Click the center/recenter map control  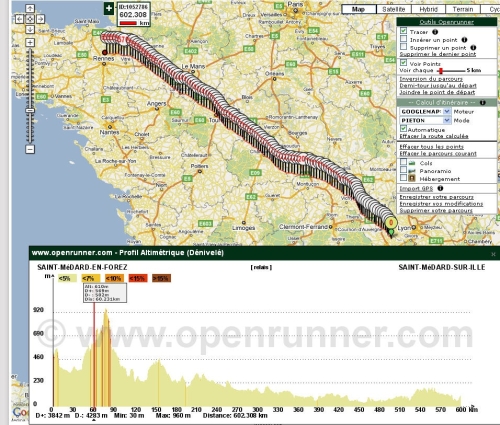30,19
